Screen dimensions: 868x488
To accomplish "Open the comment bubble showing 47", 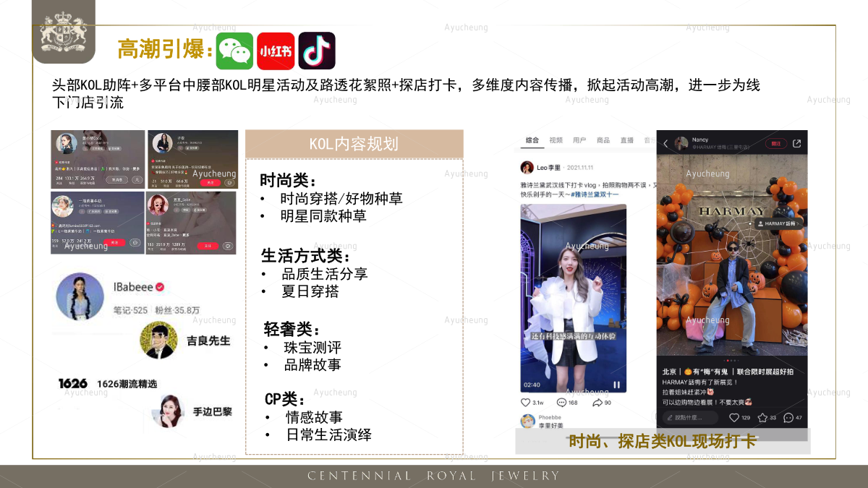I will point(788,418).
